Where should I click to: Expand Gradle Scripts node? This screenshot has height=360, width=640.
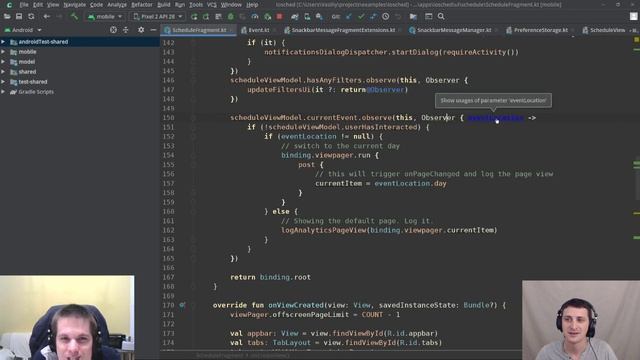click(3, 92)
